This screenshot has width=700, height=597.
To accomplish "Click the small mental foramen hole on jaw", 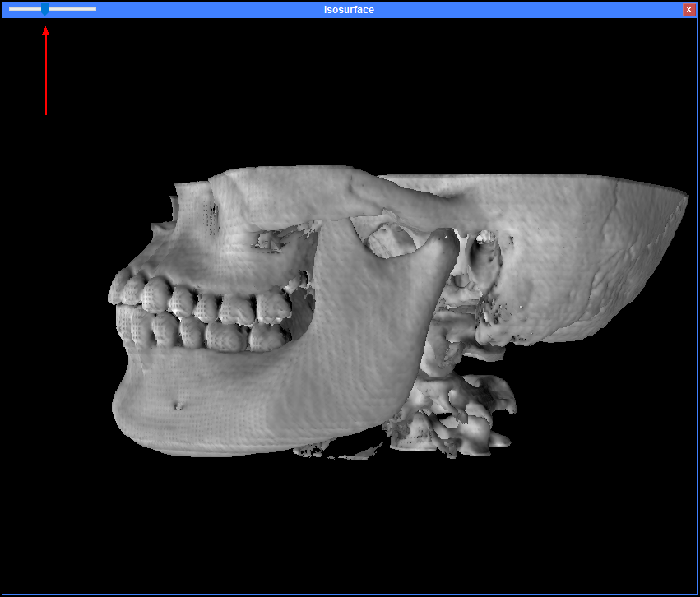I will pyautogui.click(x=178, y=404).
